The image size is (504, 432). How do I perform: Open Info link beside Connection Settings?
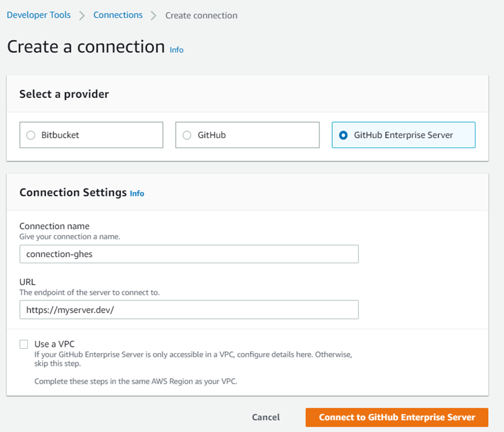pyautogui.click(x=137, y=193)
